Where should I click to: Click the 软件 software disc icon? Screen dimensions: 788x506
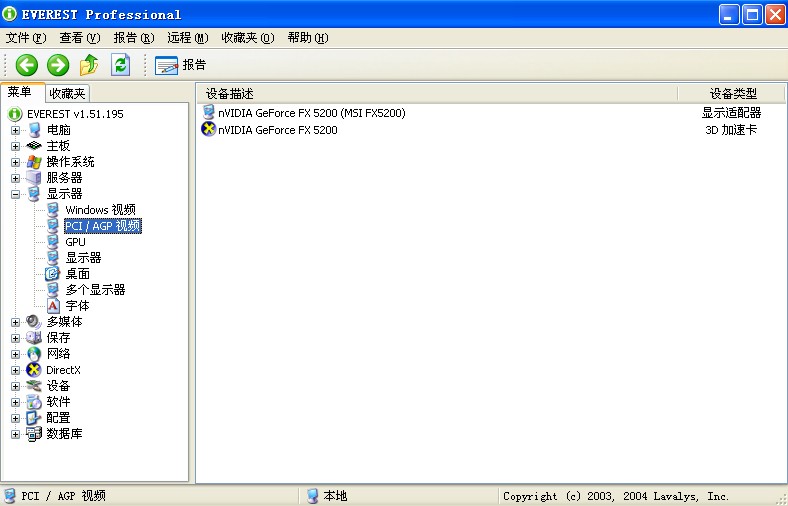coord(34,402)
